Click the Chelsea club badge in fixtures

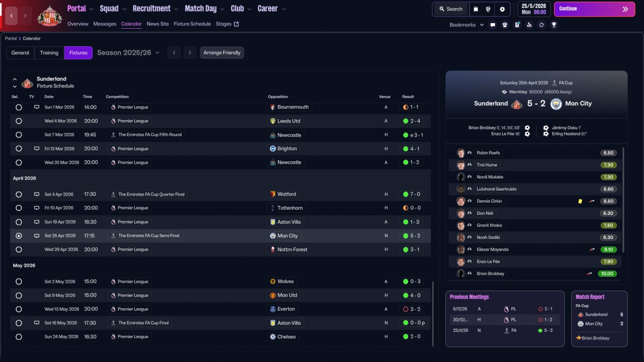[273, 337]
